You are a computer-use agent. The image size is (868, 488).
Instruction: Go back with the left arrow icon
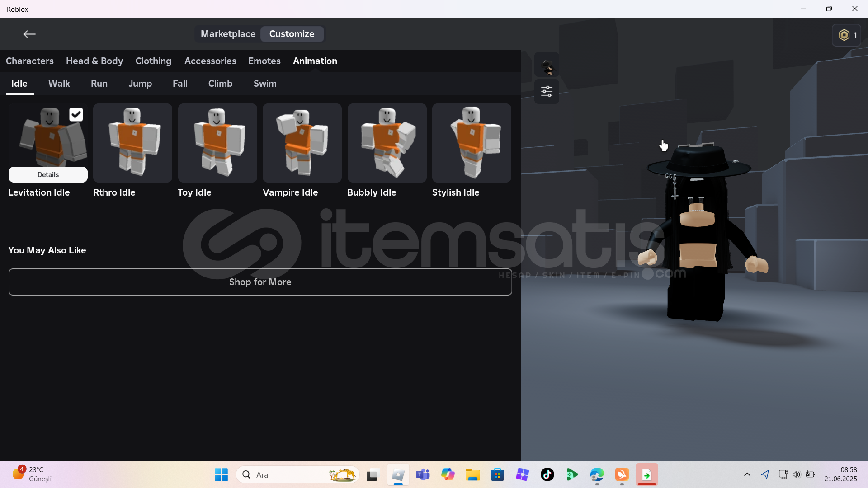(x=29, y=34)
